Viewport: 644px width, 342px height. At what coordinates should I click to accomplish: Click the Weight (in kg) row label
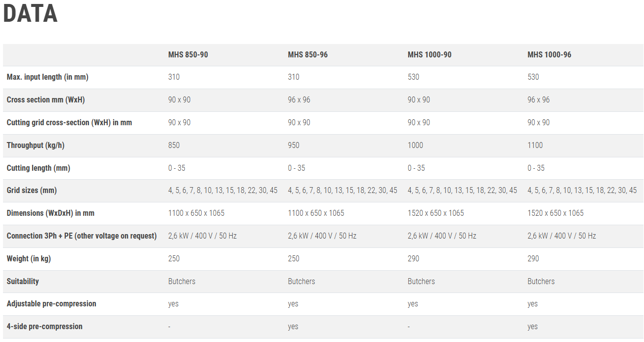[29, 259]
